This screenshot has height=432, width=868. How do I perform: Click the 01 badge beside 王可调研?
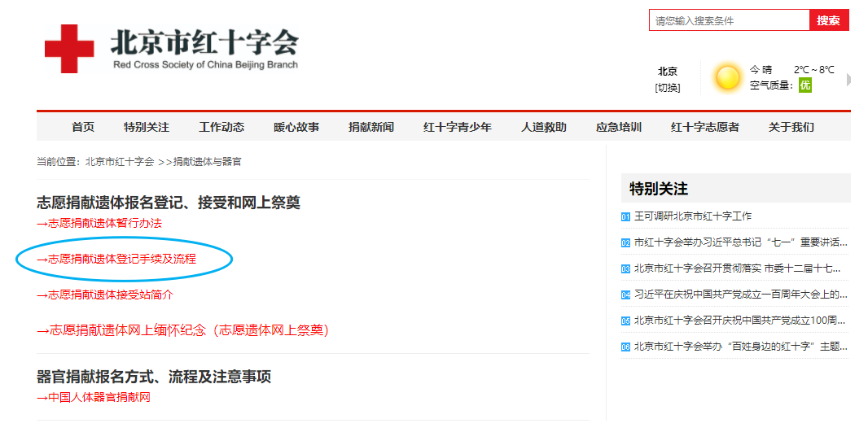625,217
